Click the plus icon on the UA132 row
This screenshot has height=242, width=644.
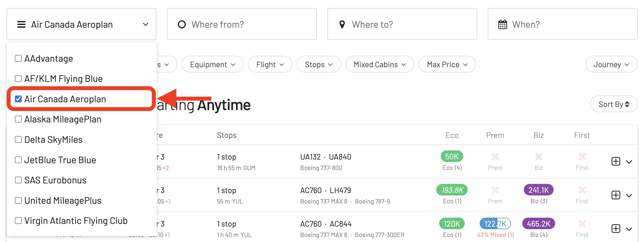[616, 161]
